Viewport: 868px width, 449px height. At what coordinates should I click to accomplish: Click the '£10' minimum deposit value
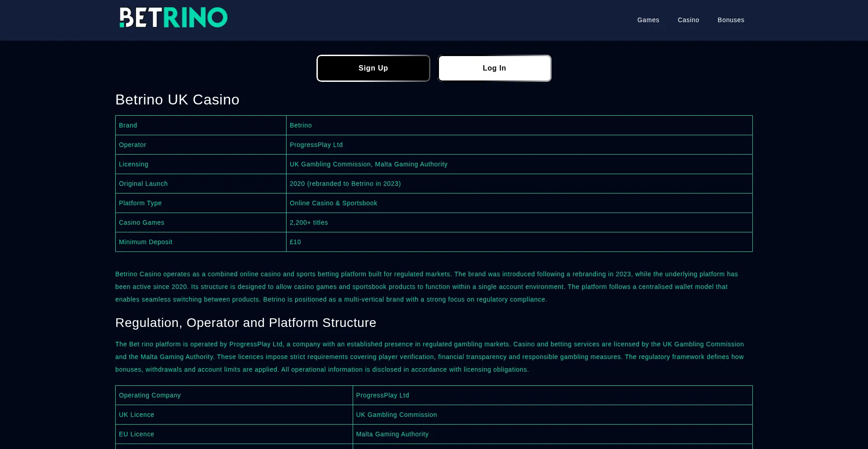click(295, 242)
